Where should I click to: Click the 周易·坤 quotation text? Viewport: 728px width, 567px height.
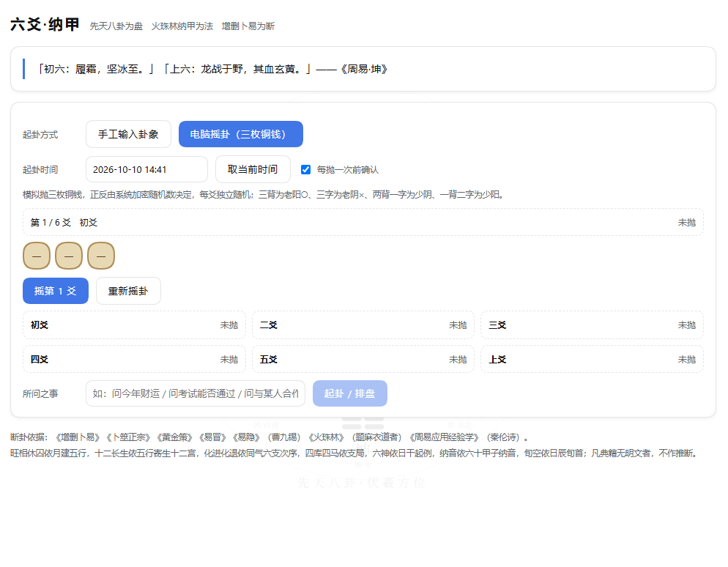click(x=212, y=69)
